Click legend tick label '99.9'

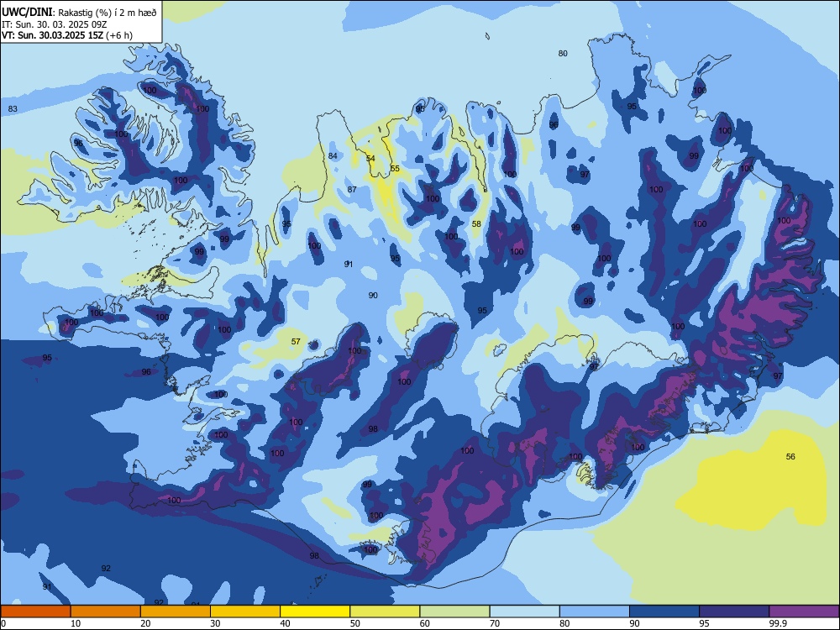click(x=778, y=623)
